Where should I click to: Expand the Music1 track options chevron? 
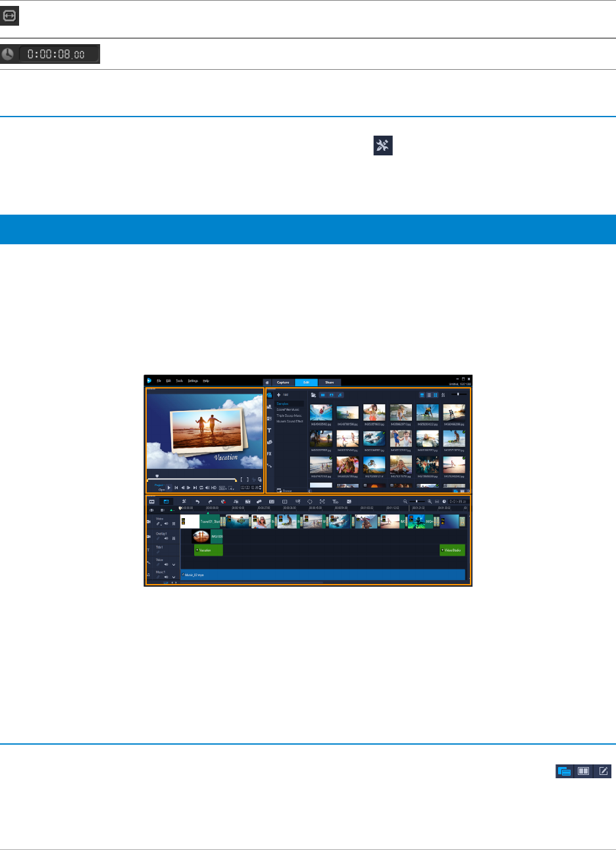pos(174,577)
